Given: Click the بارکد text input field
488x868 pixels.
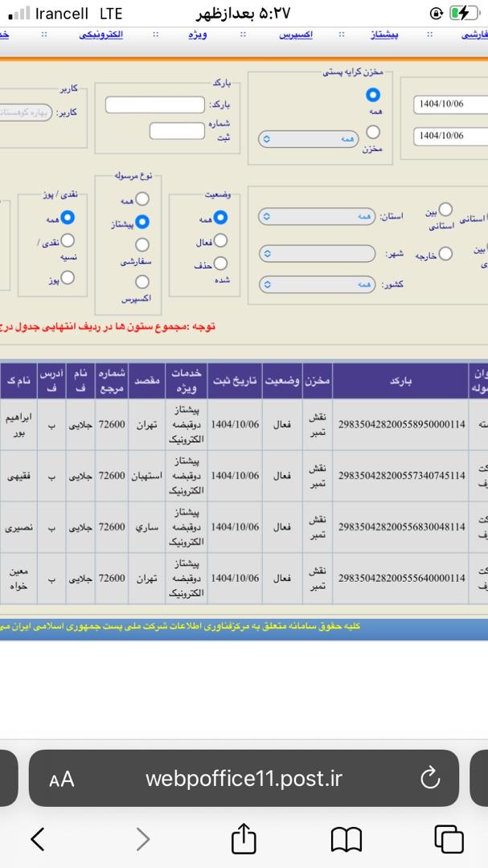Looking at the screenshot, I should [157, 105].
